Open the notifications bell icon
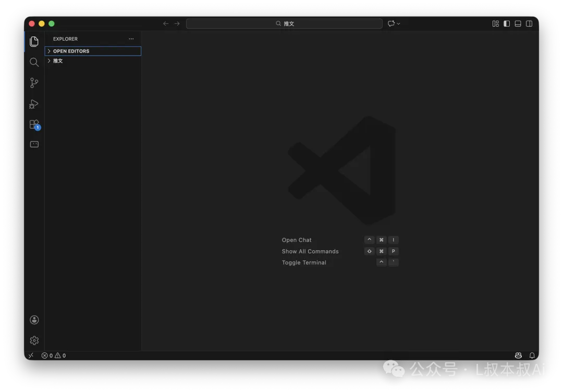Viewport: 563px width, 392px height. click(532, 356)
